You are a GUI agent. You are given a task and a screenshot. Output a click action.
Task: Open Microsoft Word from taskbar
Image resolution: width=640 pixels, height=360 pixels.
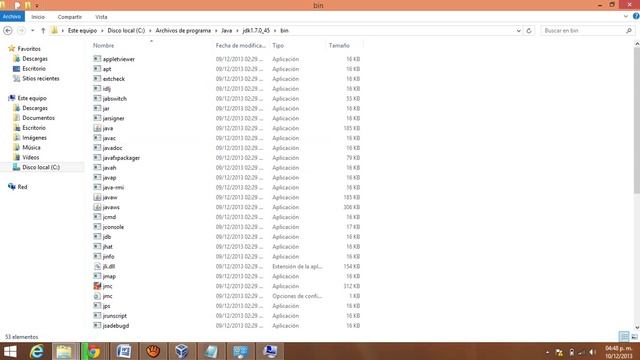click(x=124, y=351)
